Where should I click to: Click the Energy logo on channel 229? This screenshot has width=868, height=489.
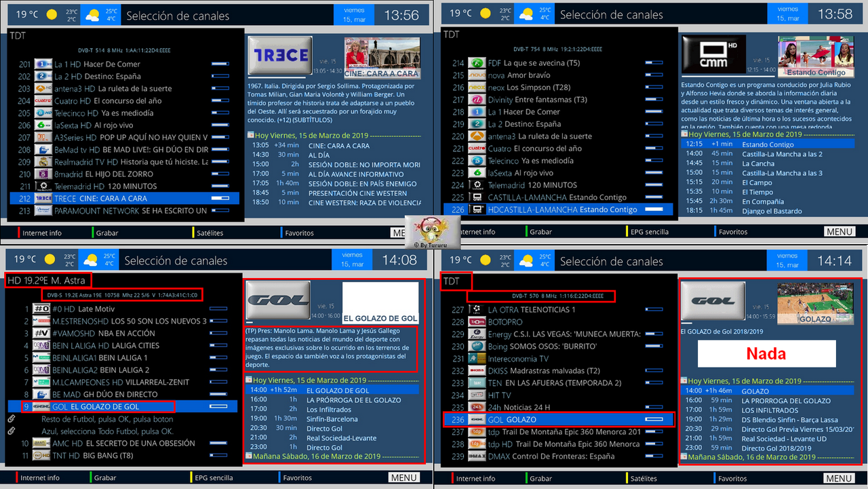[477, 334]
